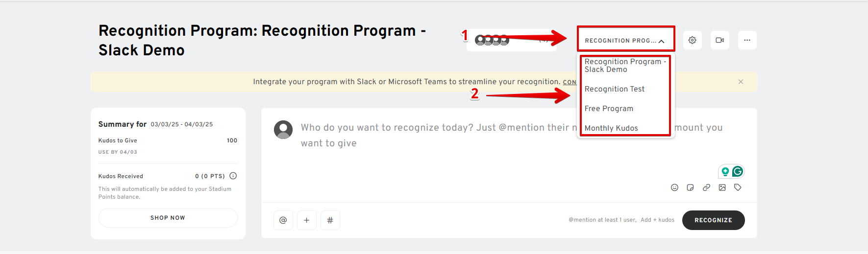Click the sticker icon in the composer

pyautogui.click(x=690, y=187)
